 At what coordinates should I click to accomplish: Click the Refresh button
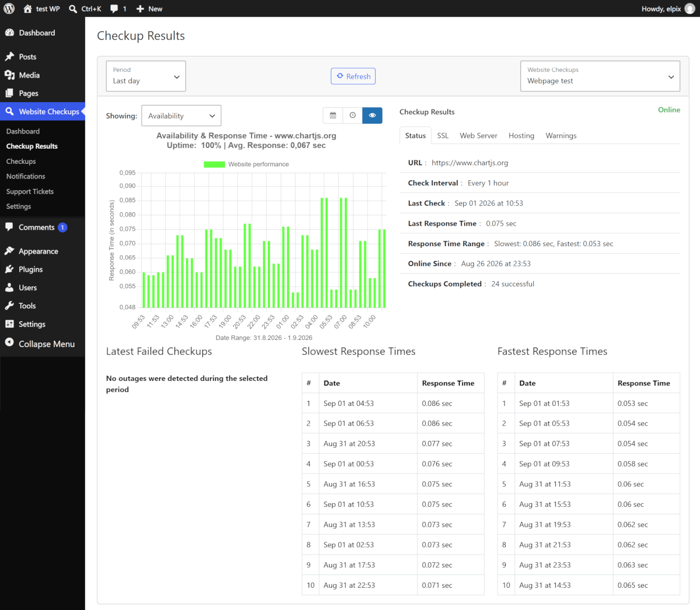tap(353, 76)
